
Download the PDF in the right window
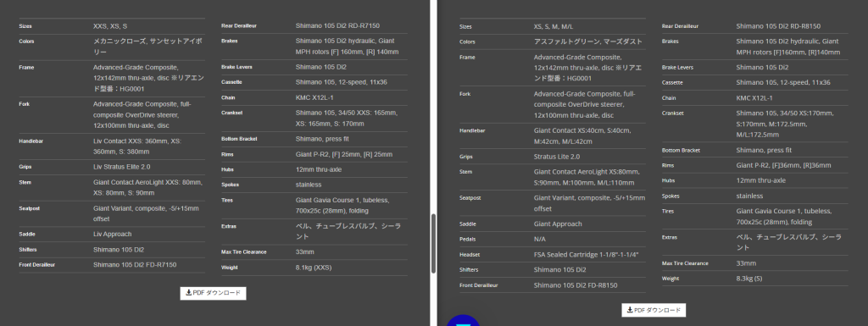click(654, 310)
